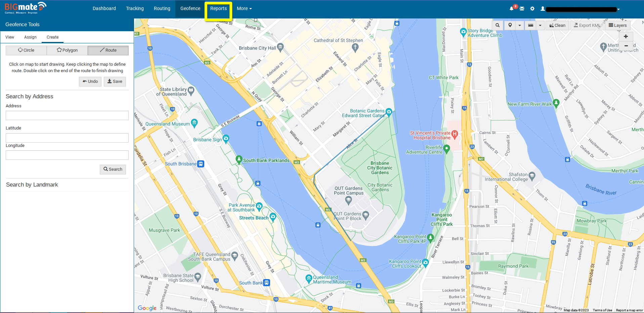Expand the Search by Landmark section
Viewport: 644px width, 313px height.
pyautogui.click(x=32, y=185)
